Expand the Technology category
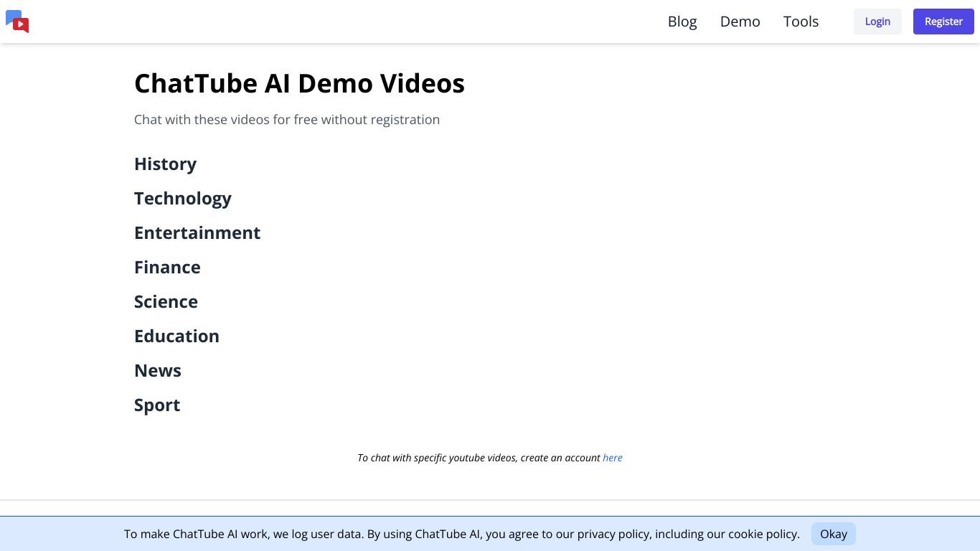This screenshot has height=551, width=980. (x=183, y=198)
